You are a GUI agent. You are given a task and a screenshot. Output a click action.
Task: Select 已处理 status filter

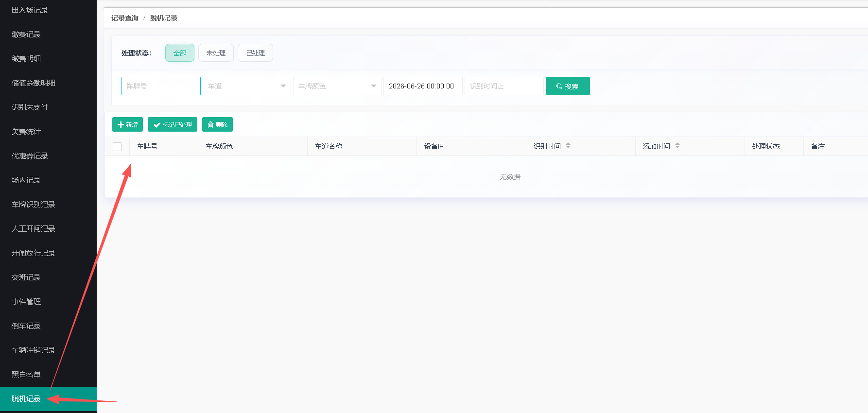255,53
